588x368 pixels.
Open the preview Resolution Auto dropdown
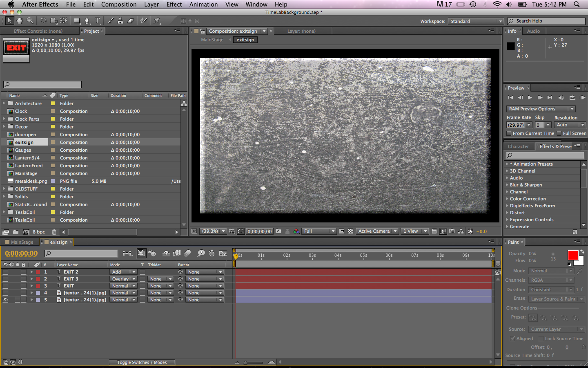(x=570, y=125)
